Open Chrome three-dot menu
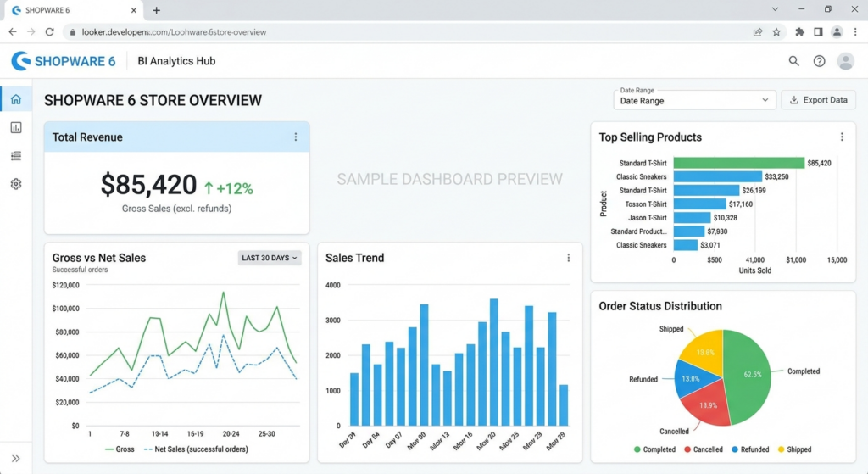The height and width of the screenshot is (474, 868). 855,32
